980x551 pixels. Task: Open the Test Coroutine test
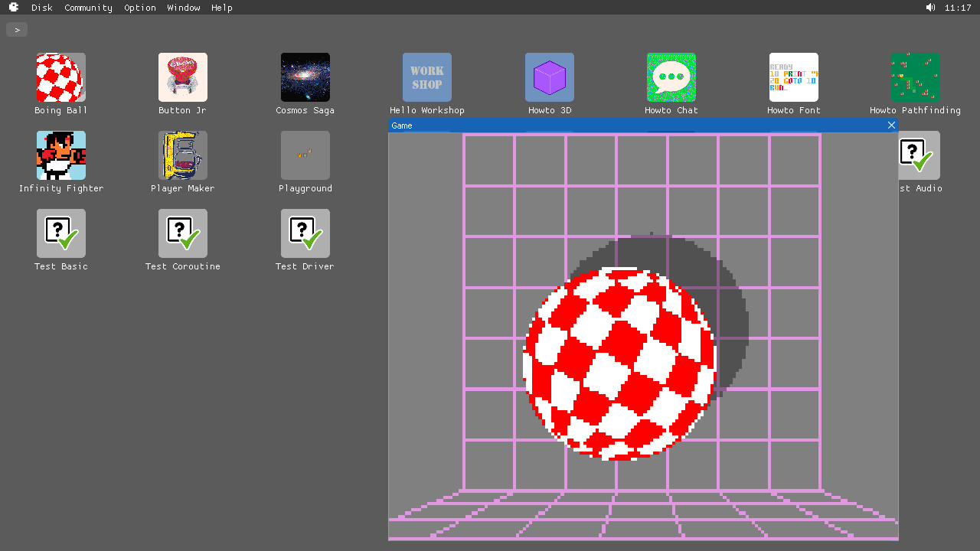[182, 233]
